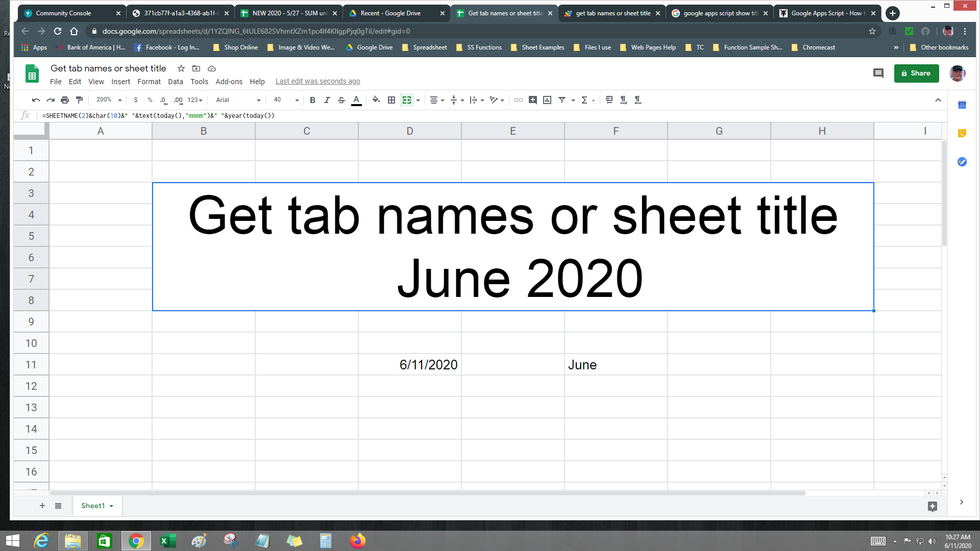The height and width of the screenshot is (551, 980).
Task: Open the Arial font family dropdown
Action: pyautogui.click(x=236, y=100)
